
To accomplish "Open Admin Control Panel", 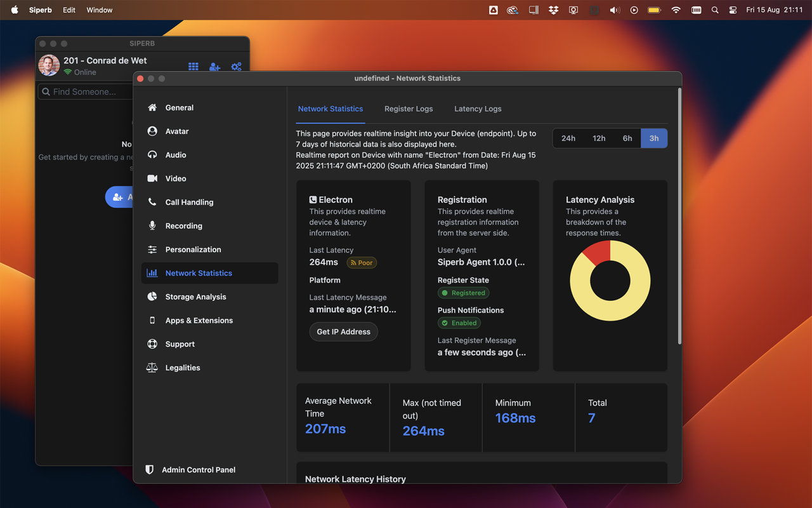I will [x=198, y=470].
